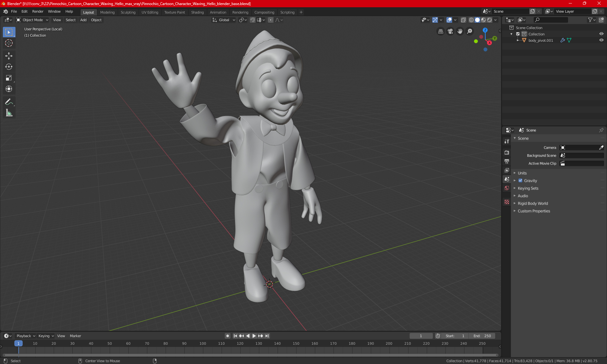Select the Select Box tool
This screenshot has height=364, width=607.
[x=9, y=32]
